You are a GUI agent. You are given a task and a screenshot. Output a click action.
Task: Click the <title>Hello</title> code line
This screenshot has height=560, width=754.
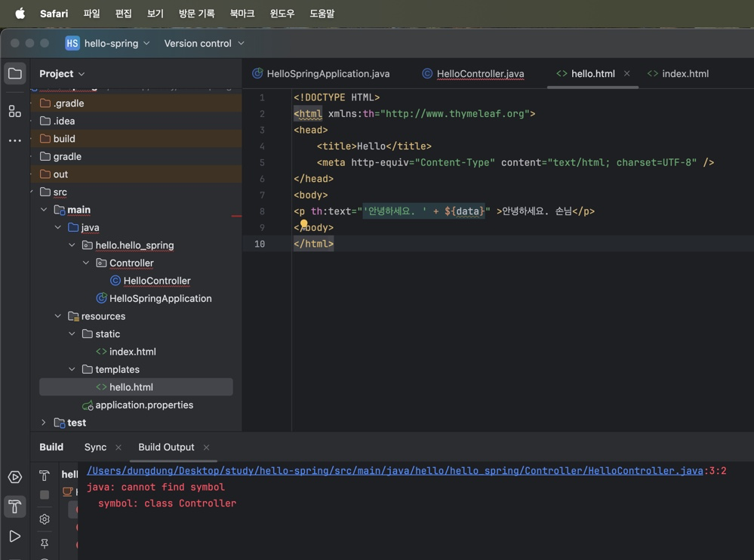[x=374, y=146]
